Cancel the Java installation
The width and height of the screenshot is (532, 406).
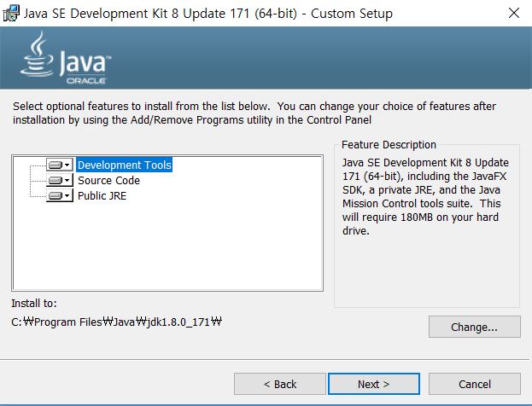tap(474, 384)
